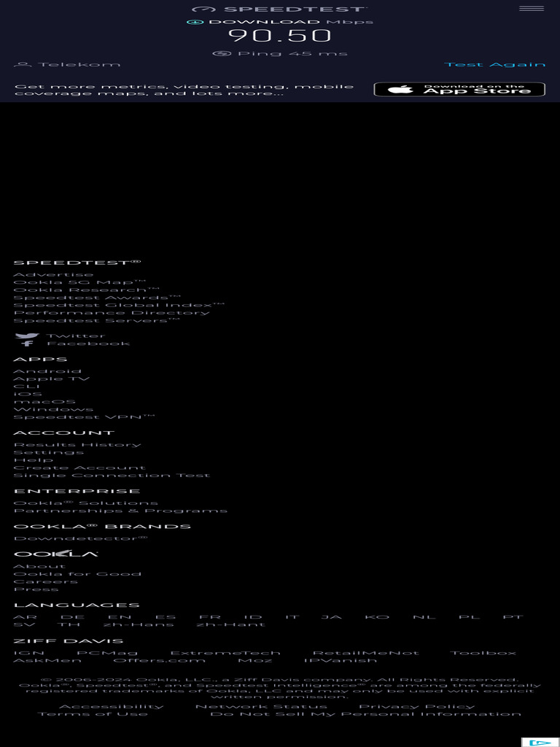Open Partnerships & Programs link

(x=120, y=511)
